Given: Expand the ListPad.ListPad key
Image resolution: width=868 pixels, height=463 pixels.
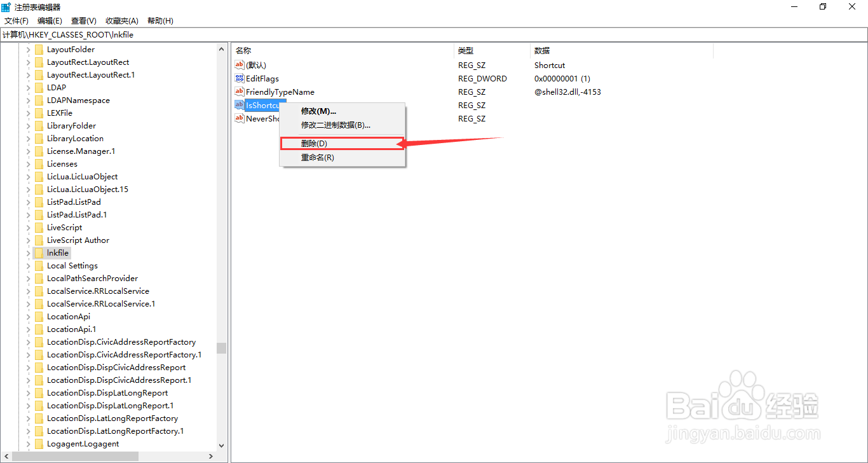Looking at the screenshot, I should (27, 202).
